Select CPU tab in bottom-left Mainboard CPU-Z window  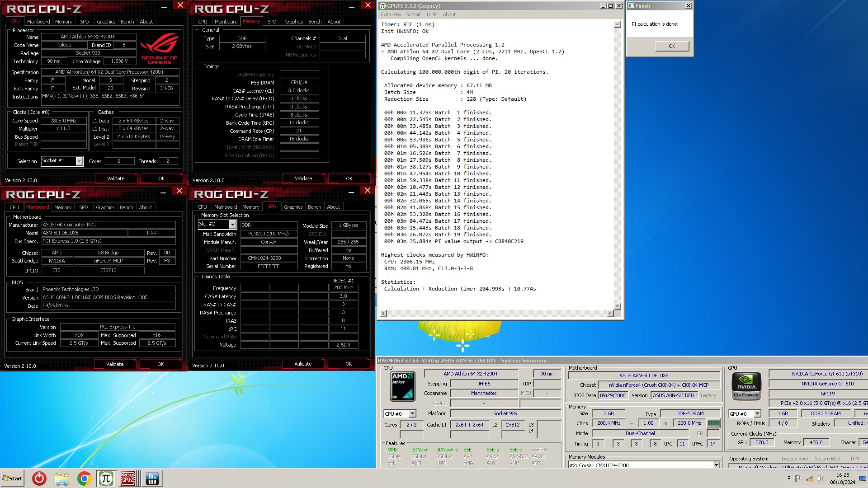(x=14, y=207)
